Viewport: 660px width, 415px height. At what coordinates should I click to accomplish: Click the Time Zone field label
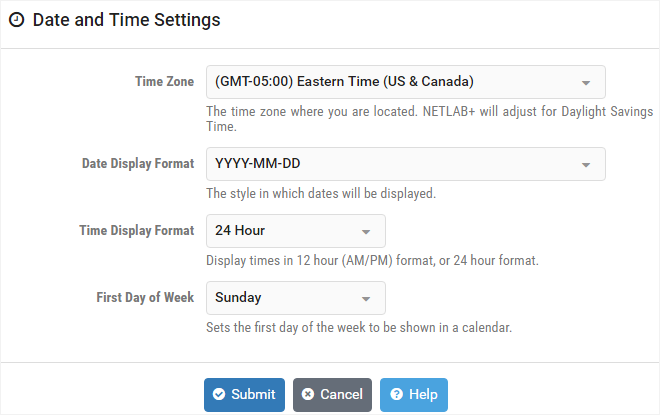[x=164, y=81]
